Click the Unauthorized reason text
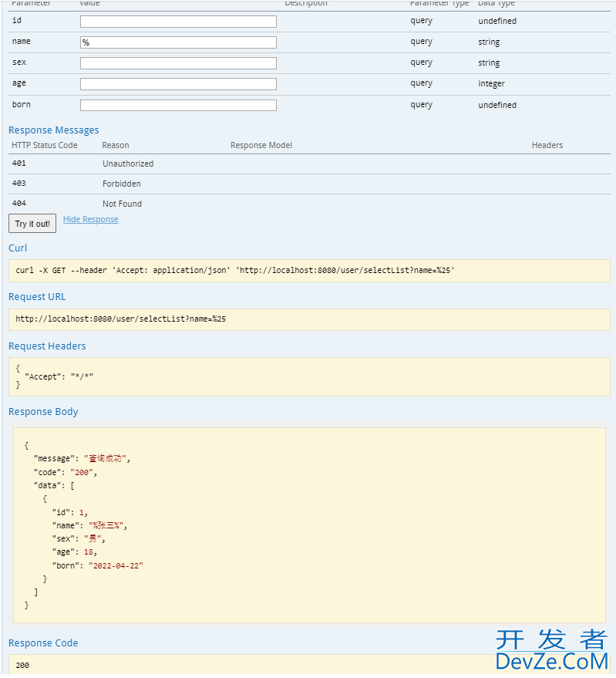The image size is (616, 678). [128, 164]
